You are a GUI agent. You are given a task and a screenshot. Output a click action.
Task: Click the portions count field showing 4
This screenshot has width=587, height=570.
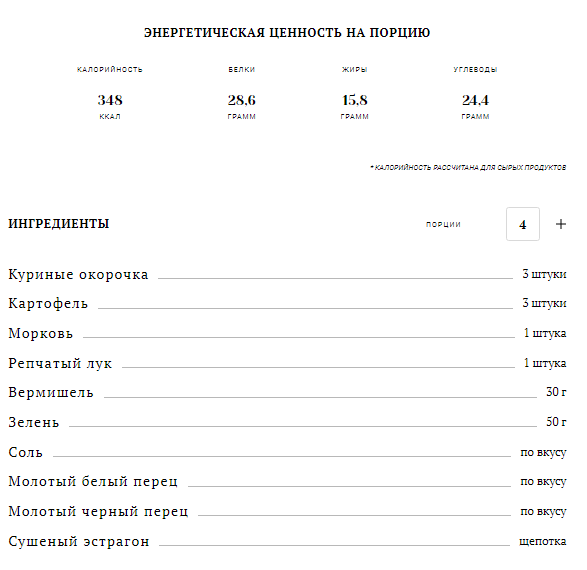click(523, 224)
